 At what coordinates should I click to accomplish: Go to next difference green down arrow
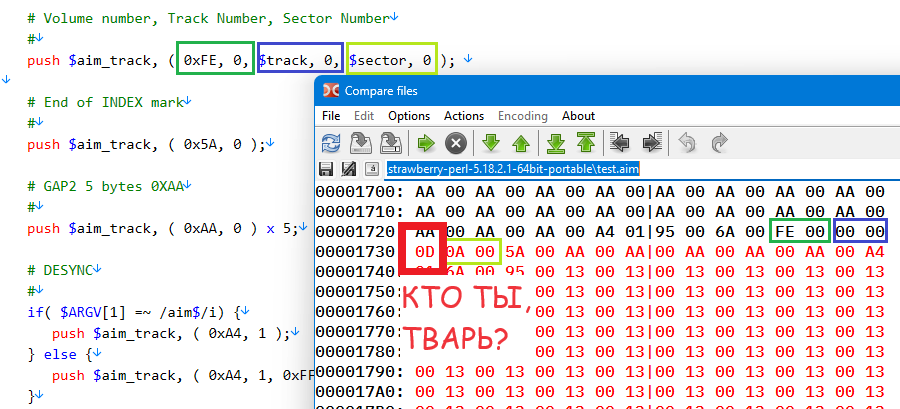491,142
